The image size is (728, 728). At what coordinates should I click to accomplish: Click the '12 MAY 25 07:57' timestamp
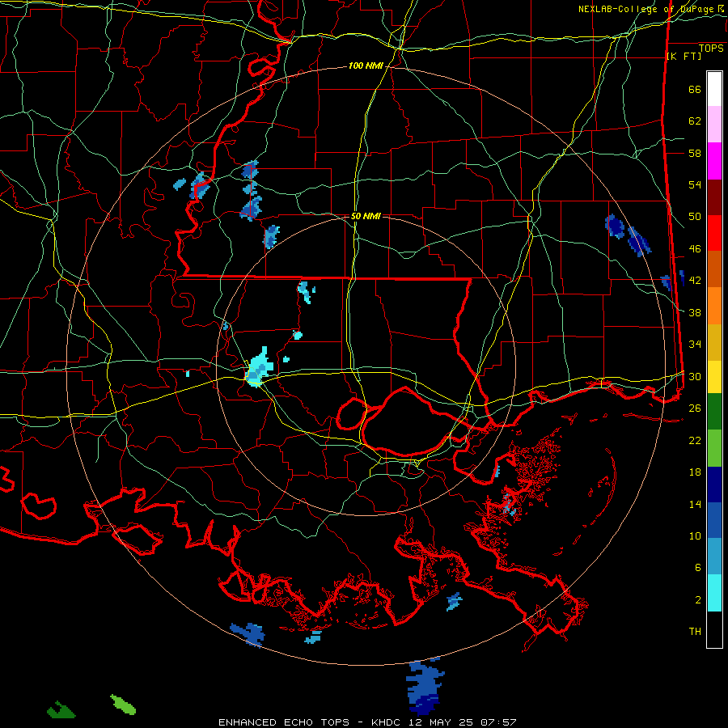click(463, 722)
